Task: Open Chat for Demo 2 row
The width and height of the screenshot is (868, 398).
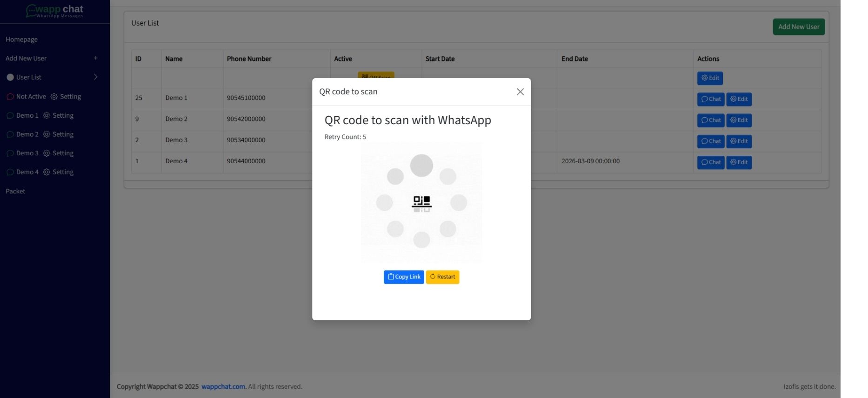Action: [711, 120]
